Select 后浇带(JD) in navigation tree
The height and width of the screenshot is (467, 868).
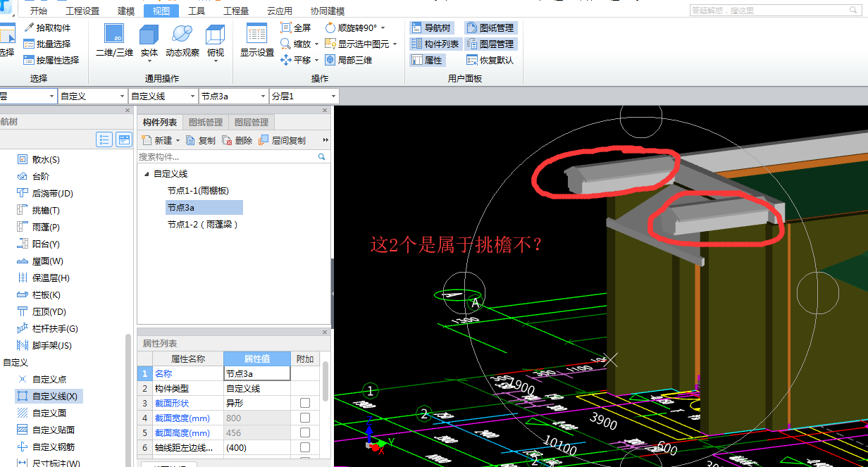pos(45,193)
